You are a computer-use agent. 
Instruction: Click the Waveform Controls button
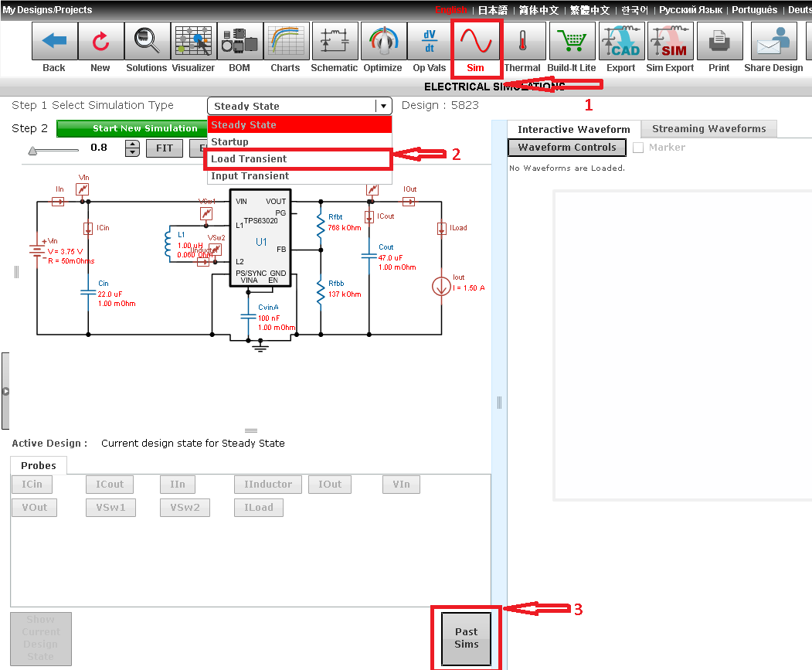tap(567, 147)
